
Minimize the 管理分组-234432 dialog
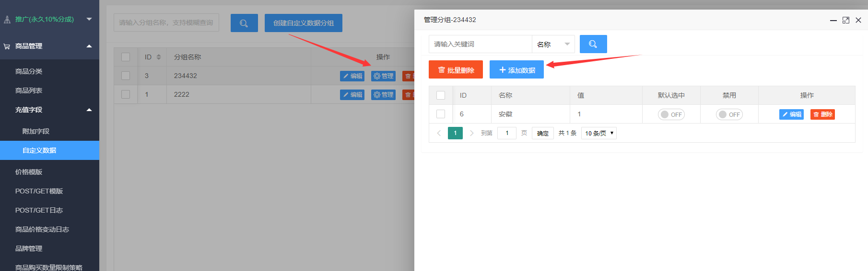coord(833,20)
